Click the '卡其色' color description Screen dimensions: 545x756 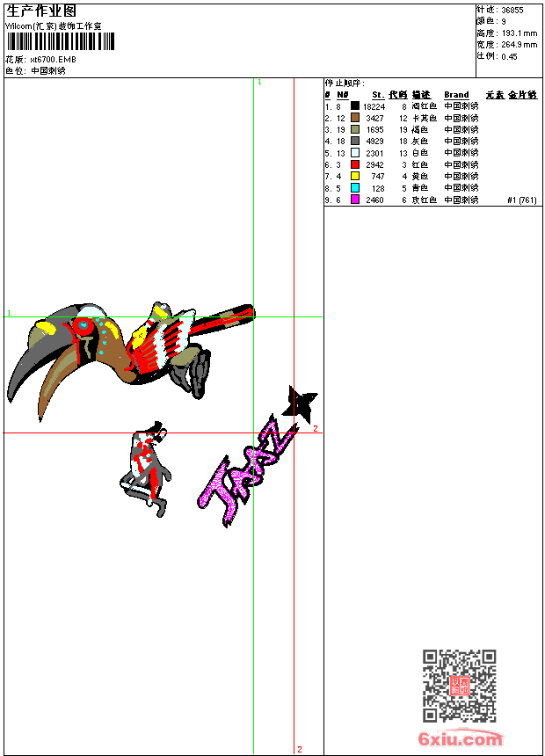(425, 118)
